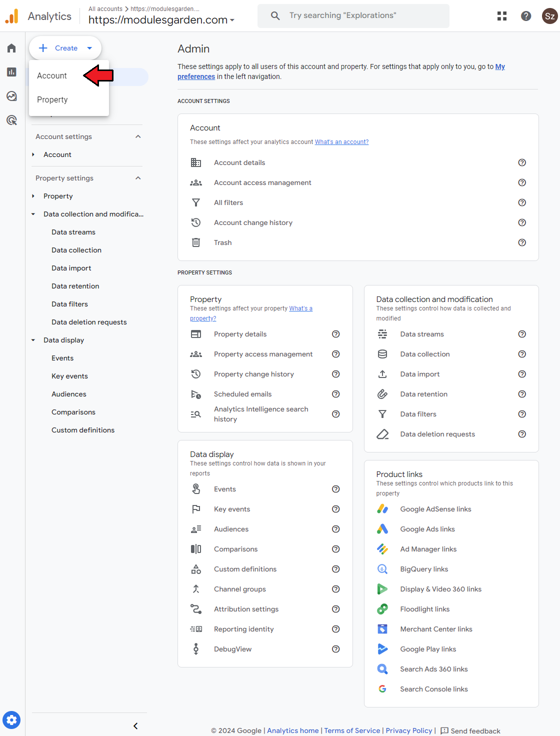This screenshot has height=736, width=560.
Task: Click All accounts breadcrumb
Action: click(105, 9)
